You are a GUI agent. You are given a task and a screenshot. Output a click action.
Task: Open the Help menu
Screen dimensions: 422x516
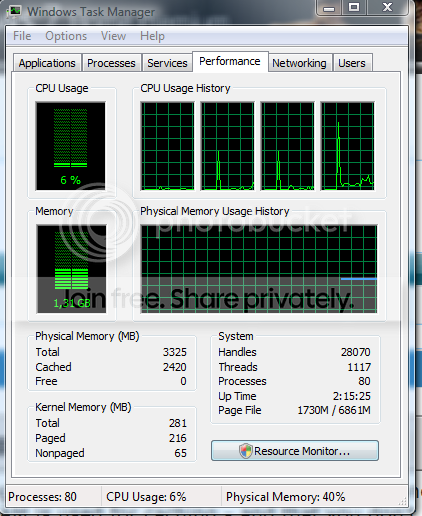tap(152, 36)
